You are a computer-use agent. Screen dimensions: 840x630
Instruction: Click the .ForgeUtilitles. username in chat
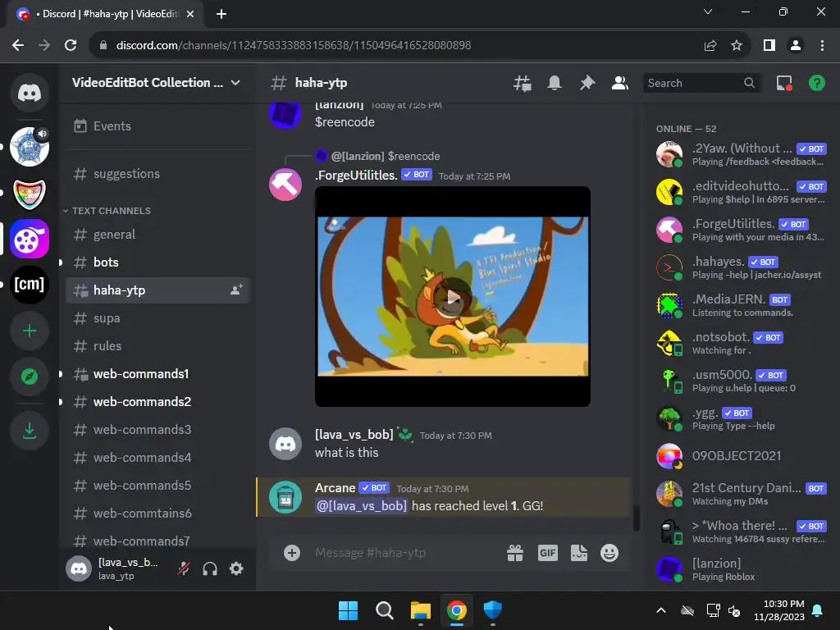click(356, 176)
